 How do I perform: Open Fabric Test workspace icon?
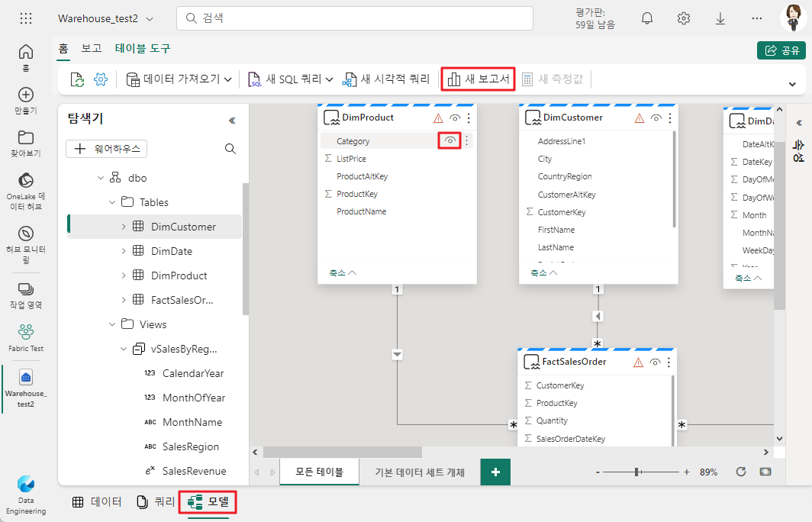pos(26,337)
